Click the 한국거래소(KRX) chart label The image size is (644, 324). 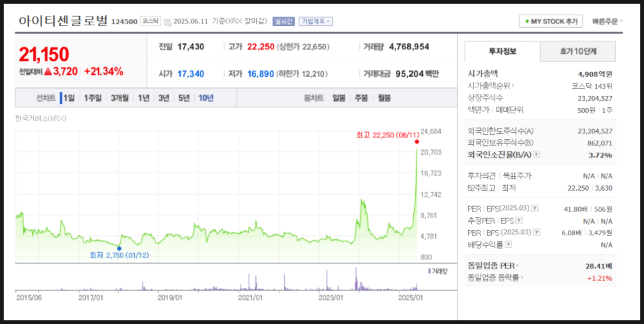pos(41,118)
